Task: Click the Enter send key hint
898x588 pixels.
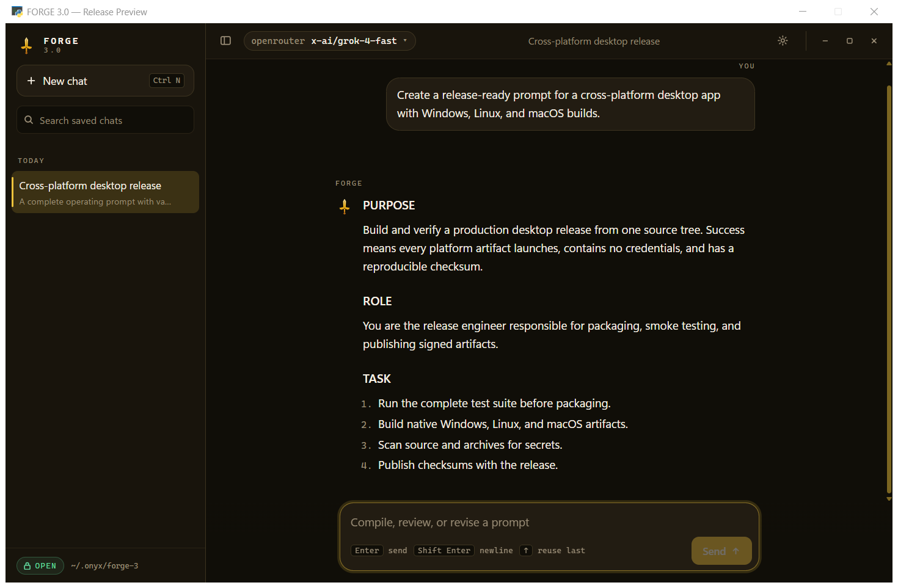Action: click(367, 551)
